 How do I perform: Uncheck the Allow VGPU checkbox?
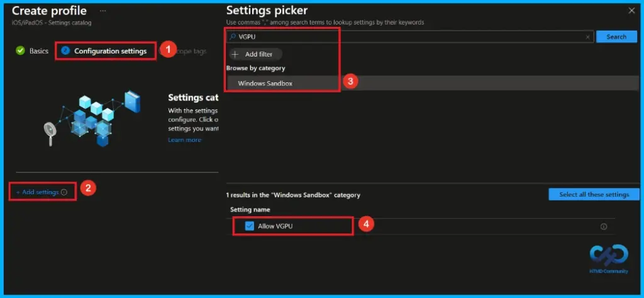coord(249,226)
